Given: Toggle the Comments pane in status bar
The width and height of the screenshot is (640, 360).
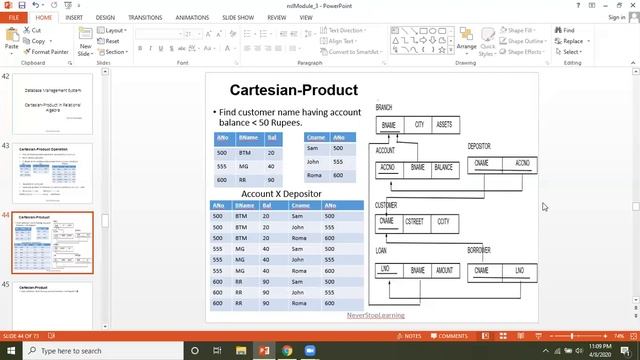Looking at the screenshot, I should pos(449,336).
